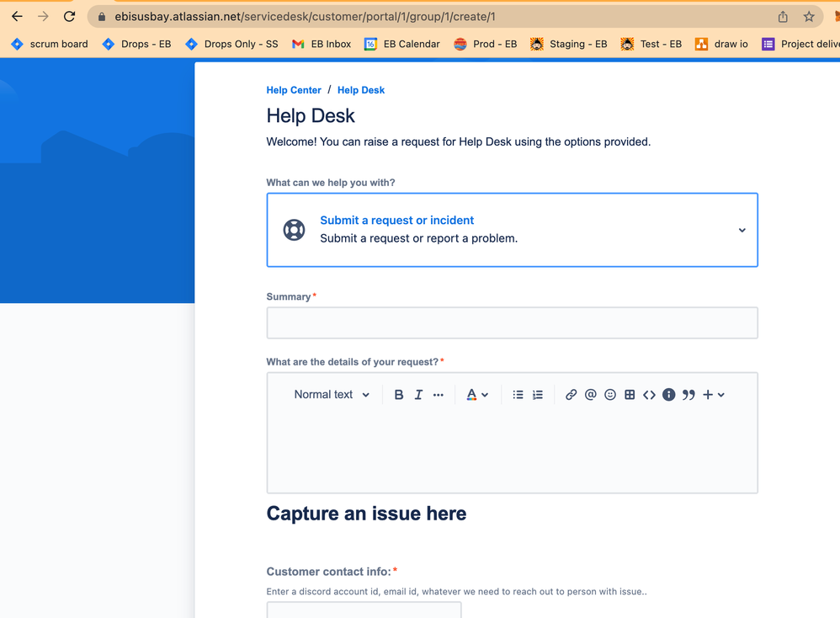Screen dimensions: 840x618
Task: Toggle italic formatting
Action: coord(418,395)
